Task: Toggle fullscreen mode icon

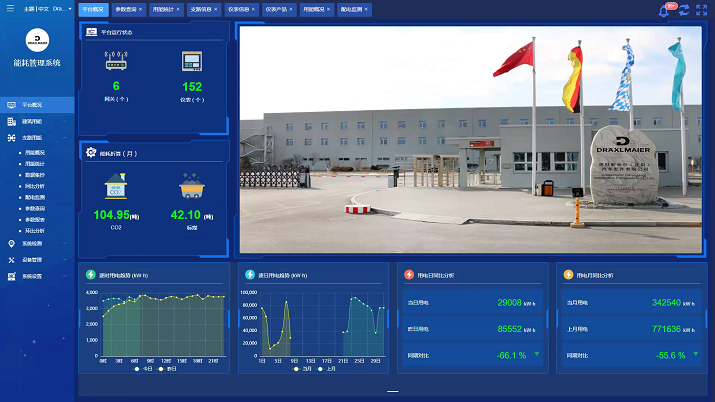Action: [703, 10]
